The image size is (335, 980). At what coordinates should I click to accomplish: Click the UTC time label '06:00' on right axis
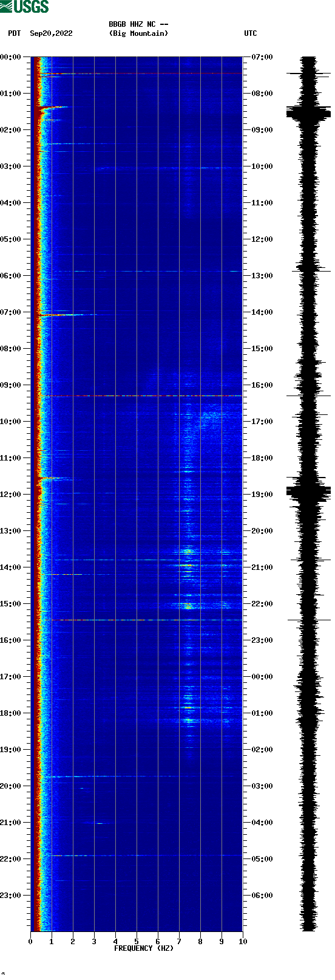pyautogui.click(x=262, y=896)
